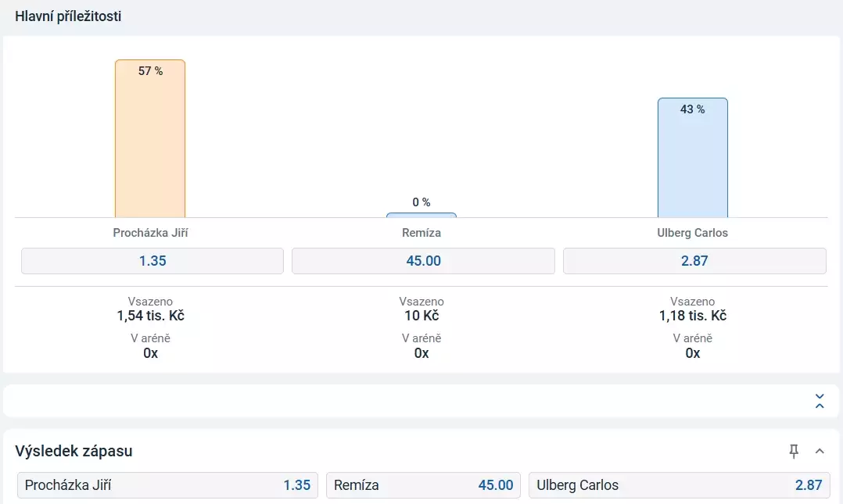Screen dimensions: 843x504
Task: Click the Výsledek zápasu section title
Action: click(x=74, y=451)
